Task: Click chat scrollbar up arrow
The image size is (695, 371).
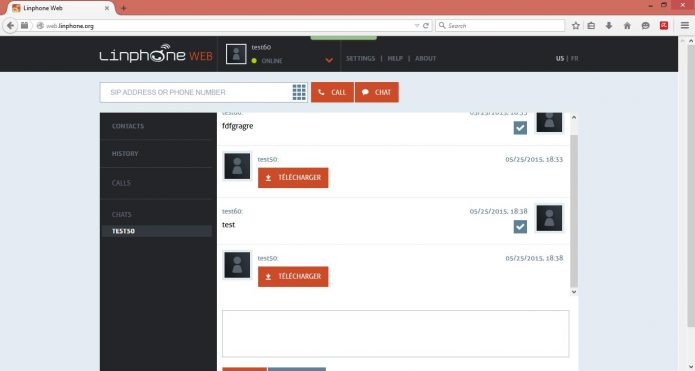Action: (x=574, y=117)
